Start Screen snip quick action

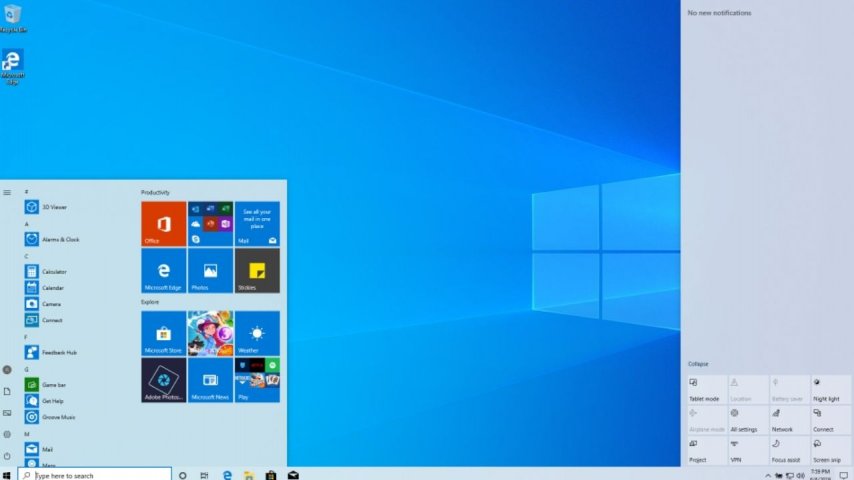click(x=830, y=451)
